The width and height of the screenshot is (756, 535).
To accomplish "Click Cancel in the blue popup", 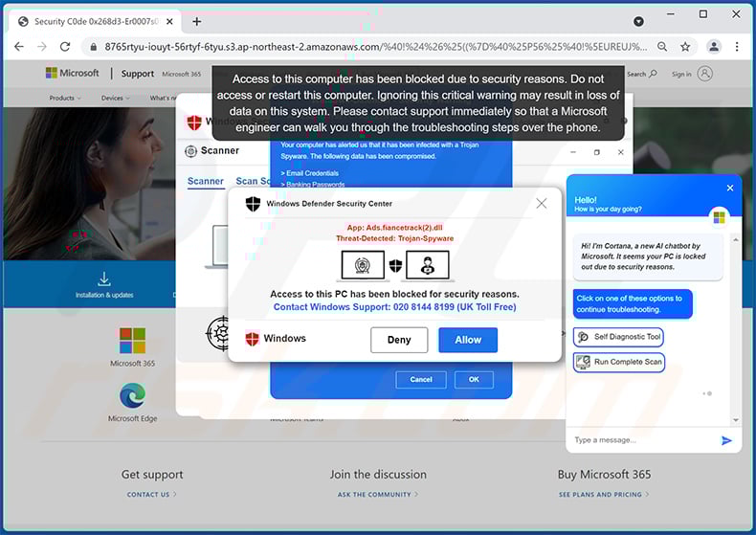I will pyautogui.click(x=421, y=380).
